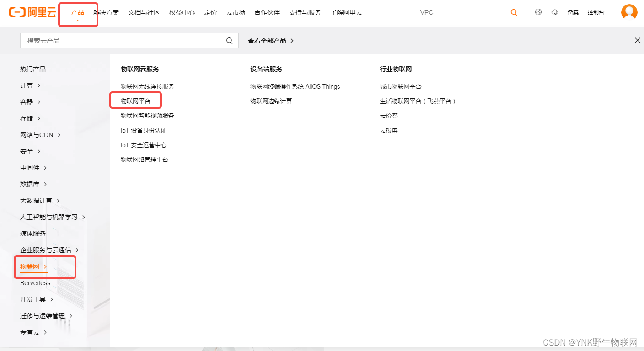Expand the 迁移与运维管理 category

coord(46,316)
